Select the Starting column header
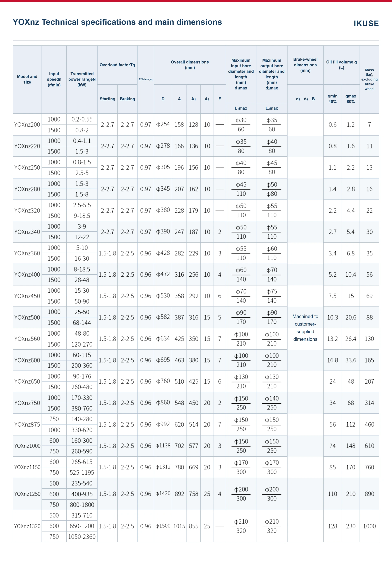The image size is (392, 562). click(107, 99)
